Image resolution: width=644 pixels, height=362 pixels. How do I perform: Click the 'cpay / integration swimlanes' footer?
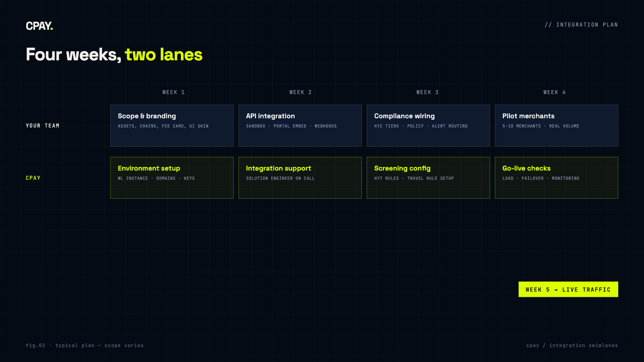pyautogui.click(x=572, y=346)
